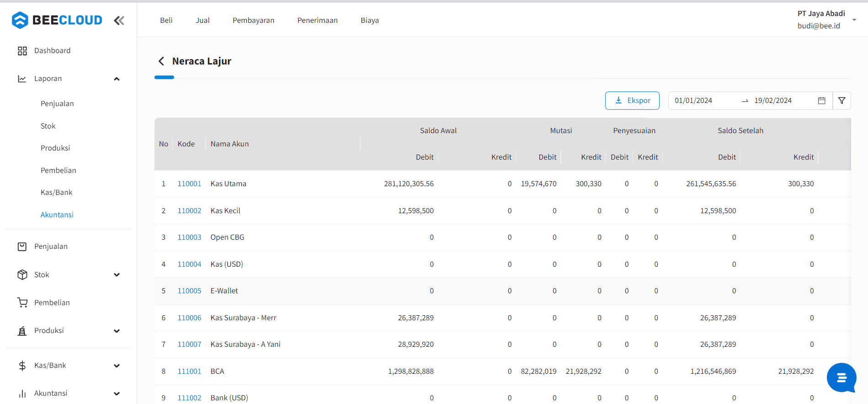The image size is (868, 404).
Task: Open account code 110007 link
Action: (x=189, y=345)
